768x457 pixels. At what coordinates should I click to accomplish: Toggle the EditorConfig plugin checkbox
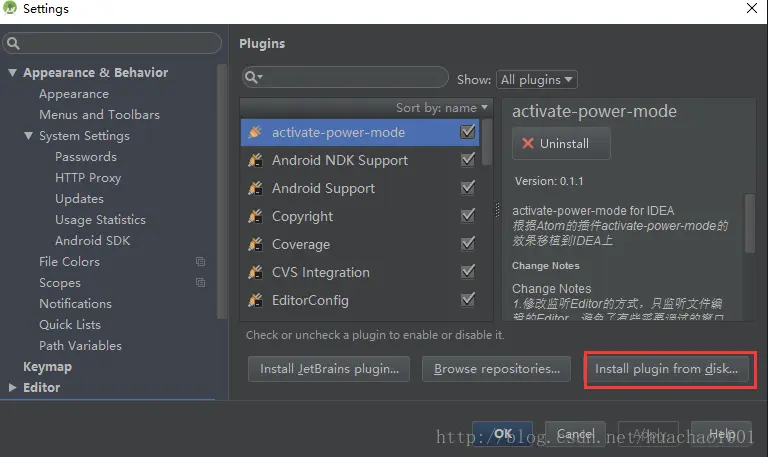[468, 299]
